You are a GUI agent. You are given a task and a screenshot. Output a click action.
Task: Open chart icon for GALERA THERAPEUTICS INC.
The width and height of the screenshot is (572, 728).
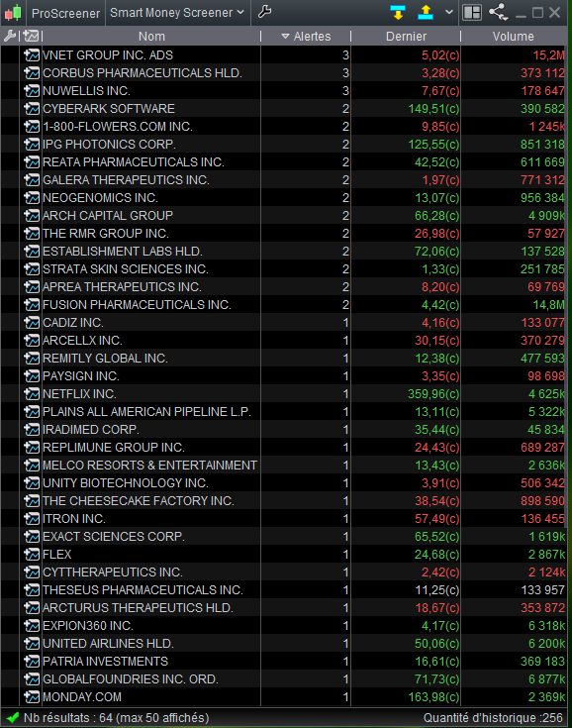(32, 180)
